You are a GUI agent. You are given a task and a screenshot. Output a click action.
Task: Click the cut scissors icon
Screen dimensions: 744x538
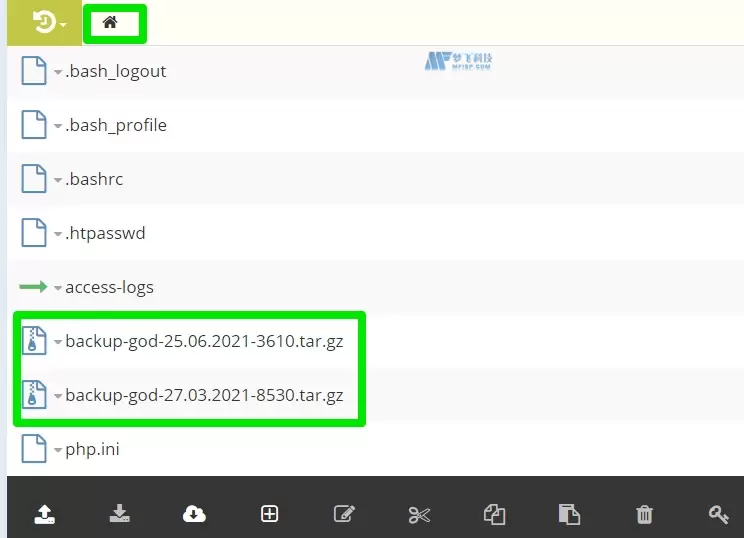(x=419, y=515)
